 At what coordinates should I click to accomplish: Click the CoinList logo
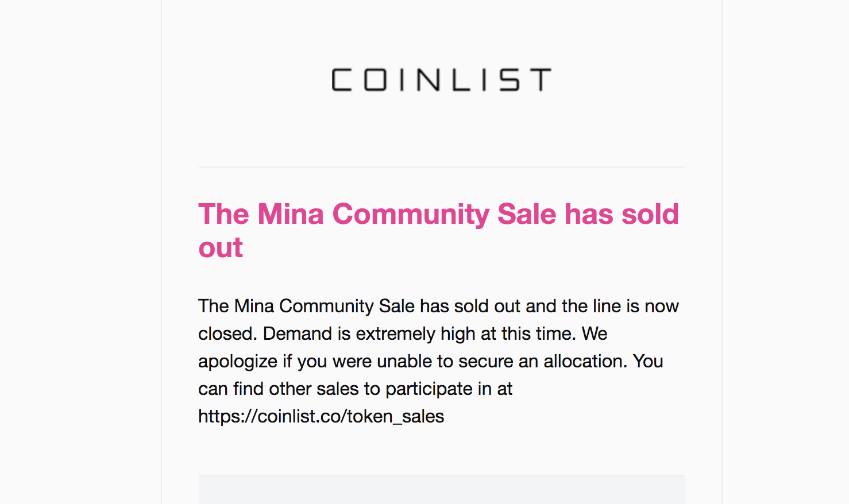(x=441, y=80)
